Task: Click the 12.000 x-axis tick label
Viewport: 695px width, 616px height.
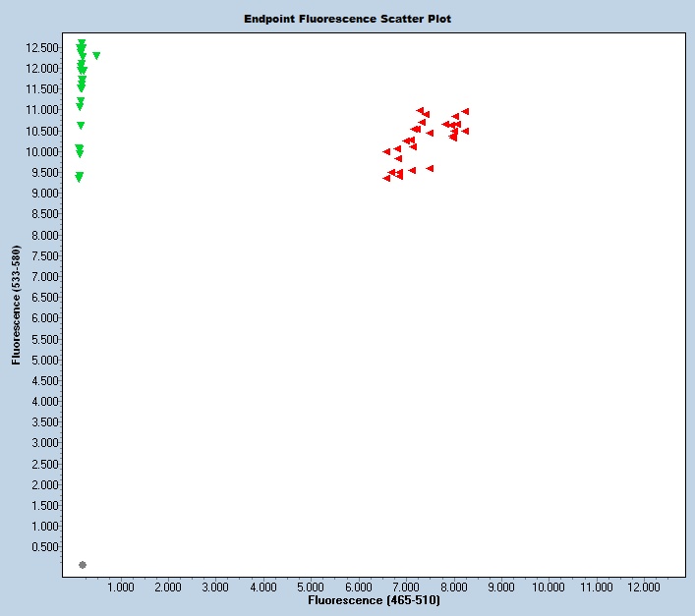Action: (643, 587)
